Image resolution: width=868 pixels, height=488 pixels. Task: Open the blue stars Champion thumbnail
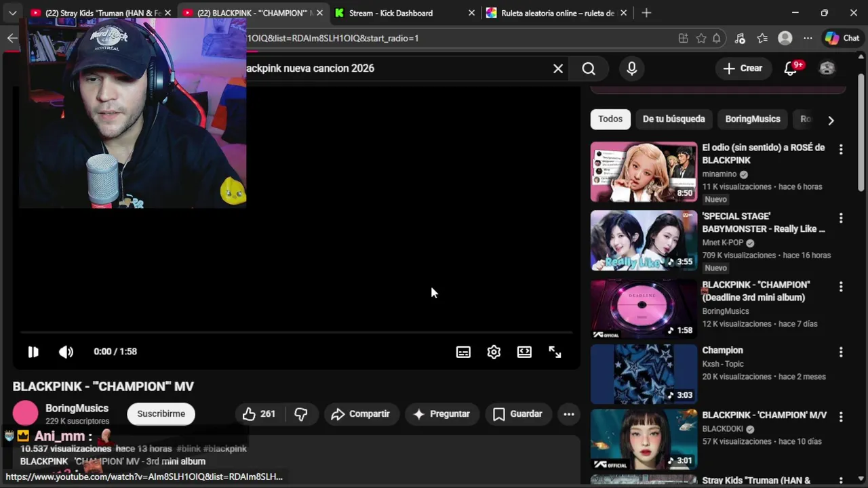tap(644, 374)
